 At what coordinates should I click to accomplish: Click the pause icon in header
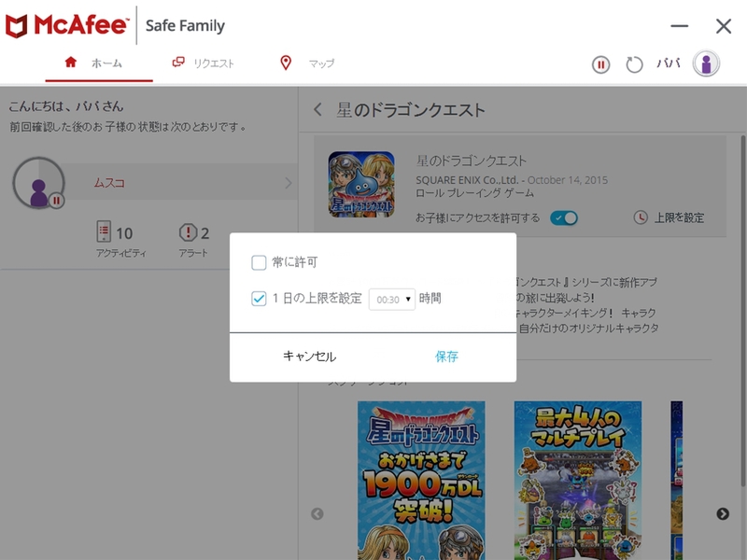pyautogui.click(x=600, y=64)
